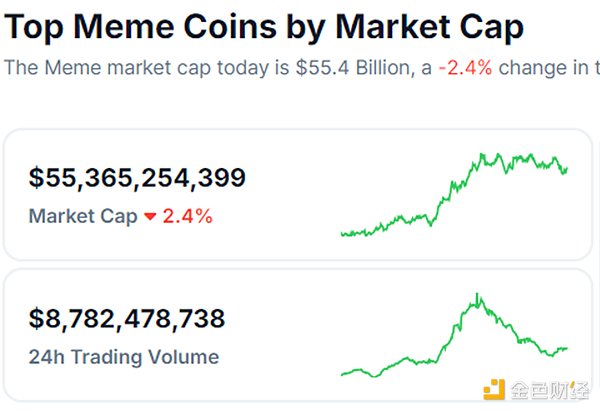Click the $8,782,478,738 volume value
This screenshot has width=600, height=411.
tap(127, 319)
